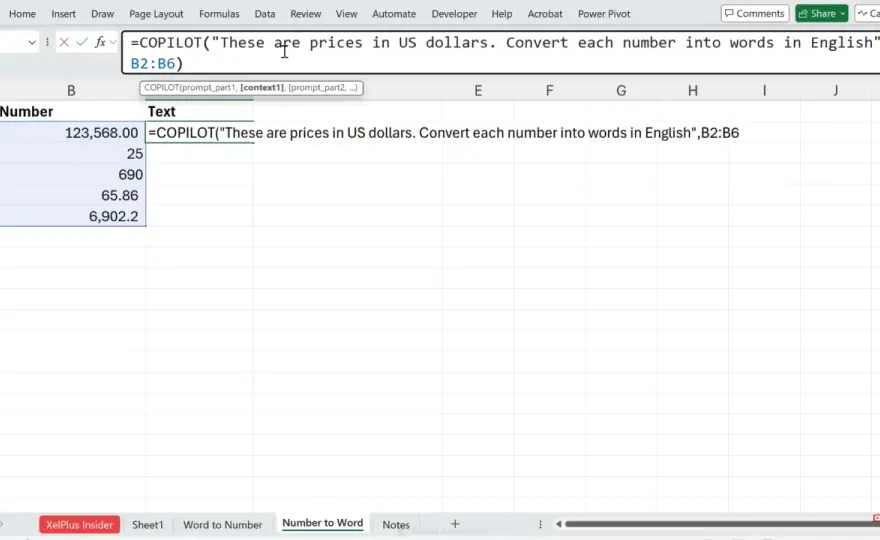Expand the formula bar options chevron next to fx
The width and height of the screenshot is (880, 540).
click(113, 42)
